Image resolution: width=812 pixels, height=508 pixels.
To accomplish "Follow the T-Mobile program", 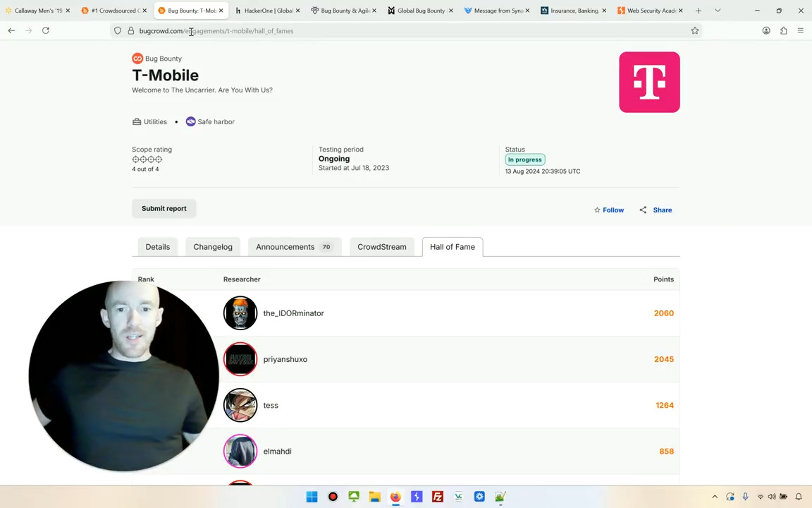I will [x=609, y=210].
